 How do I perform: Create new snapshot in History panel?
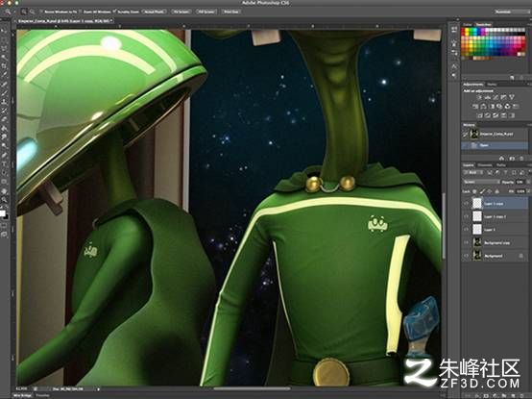pyautogui.click(x=512, y=159)
